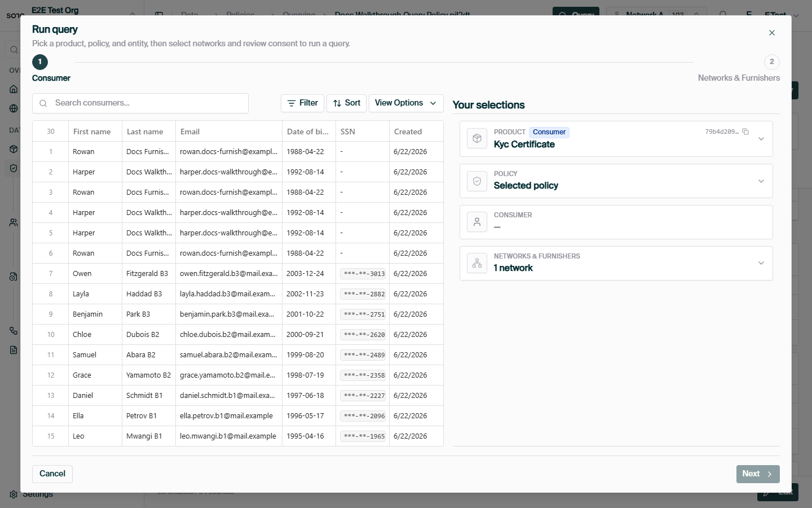The image size is (812, 508).
Task: Open the Filter options
Action: click(x=302, y=103)
